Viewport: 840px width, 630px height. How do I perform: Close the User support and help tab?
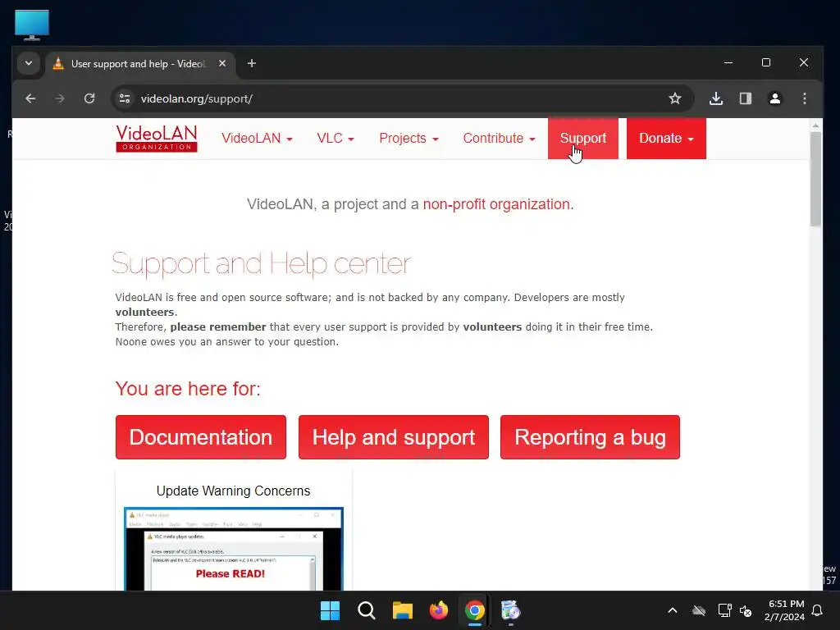point(222,63)
